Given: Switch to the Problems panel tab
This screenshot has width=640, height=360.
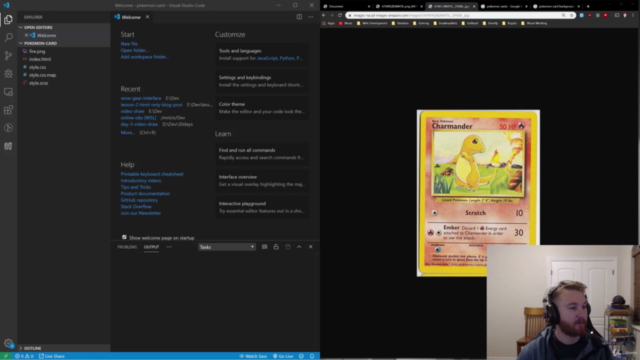Looking at the screenshot, I should click(x=127, y=247).
